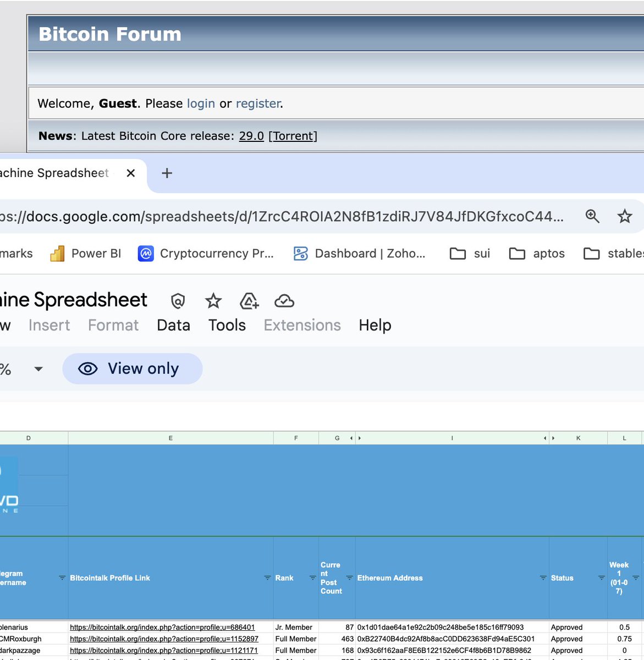This screenshot has height=660, width=644.
Task: Open the Bitcoin Core 29.0 release link
Action: click(x=251, y=136)
